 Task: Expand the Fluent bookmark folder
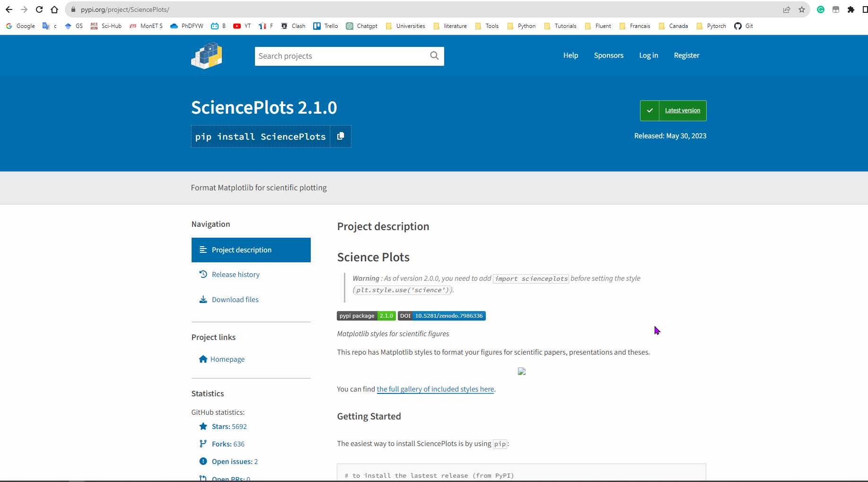(598, 26)
